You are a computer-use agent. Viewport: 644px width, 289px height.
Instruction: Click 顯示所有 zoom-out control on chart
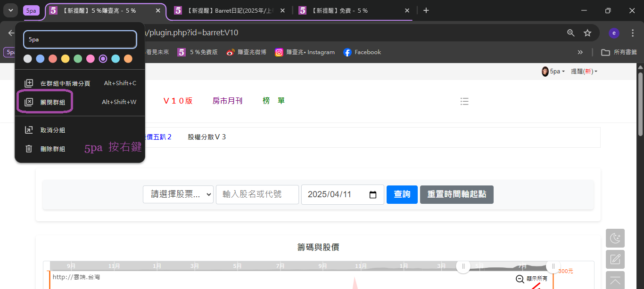pyautogui.click(x=532, y=279)
